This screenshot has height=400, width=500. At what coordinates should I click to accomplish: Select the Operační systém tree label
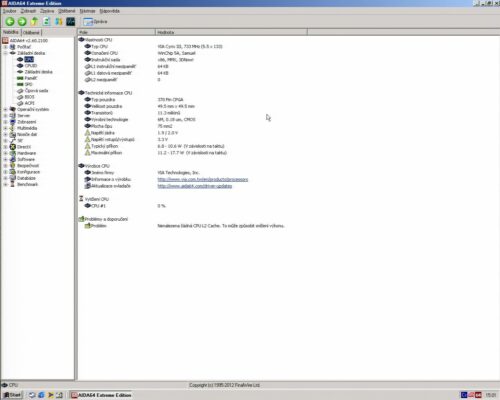click(33, 109)
